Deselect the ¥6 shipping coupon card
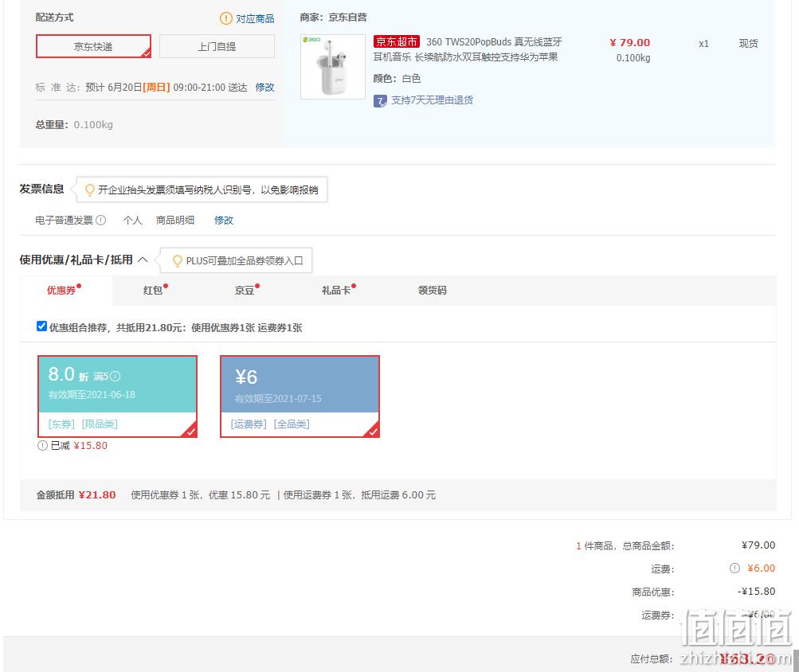 300,397
